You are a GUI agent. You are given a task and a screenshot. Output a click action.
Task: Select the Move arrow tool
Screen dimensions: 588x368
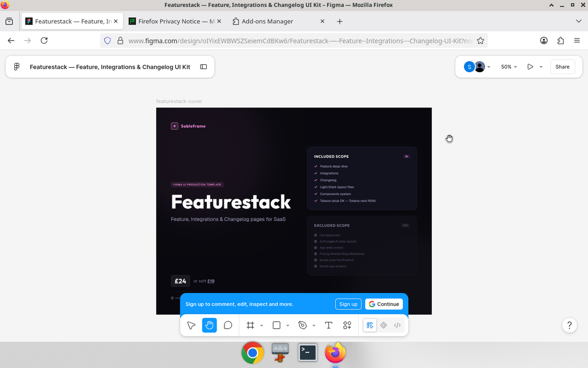[192, 325]
